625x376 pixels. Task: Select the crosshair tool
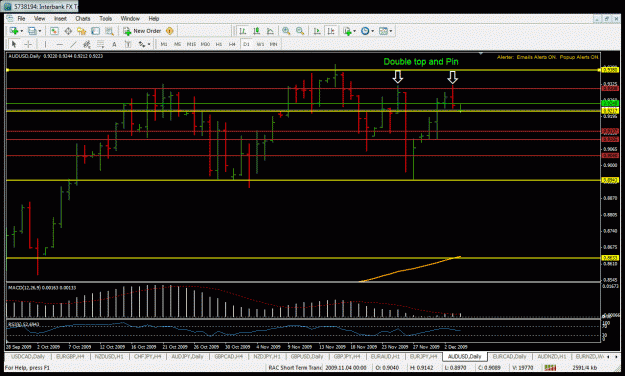click(28, 44)
